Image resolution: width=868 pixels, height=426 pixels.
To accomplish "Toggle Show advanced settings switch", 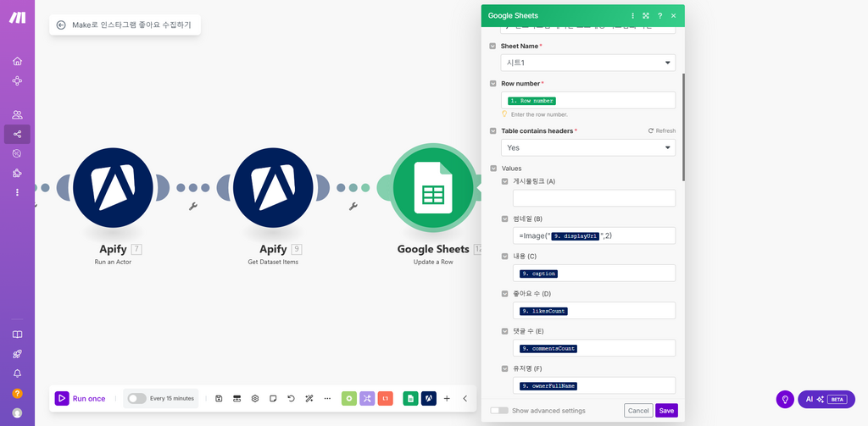I will (499, 411).
